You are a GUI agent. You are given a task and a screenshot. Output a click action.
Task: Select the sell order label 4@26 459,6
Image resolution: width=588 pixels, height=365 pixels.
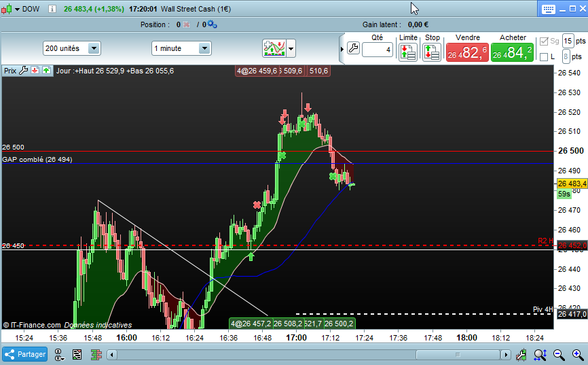[x=257, y=71]
